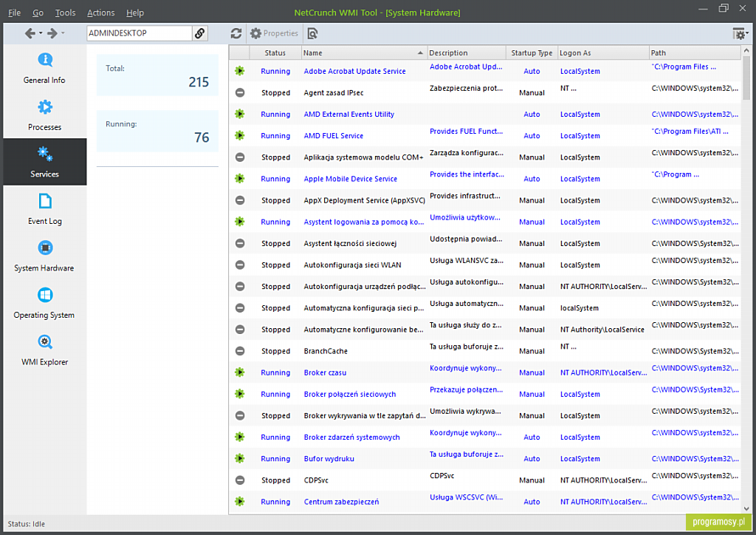Image resolution: width=756 pixels, height=535 pixels.
Task: Click the localSystem logon cell of Automatyczna konfiguracja
Action: point(579,308)
